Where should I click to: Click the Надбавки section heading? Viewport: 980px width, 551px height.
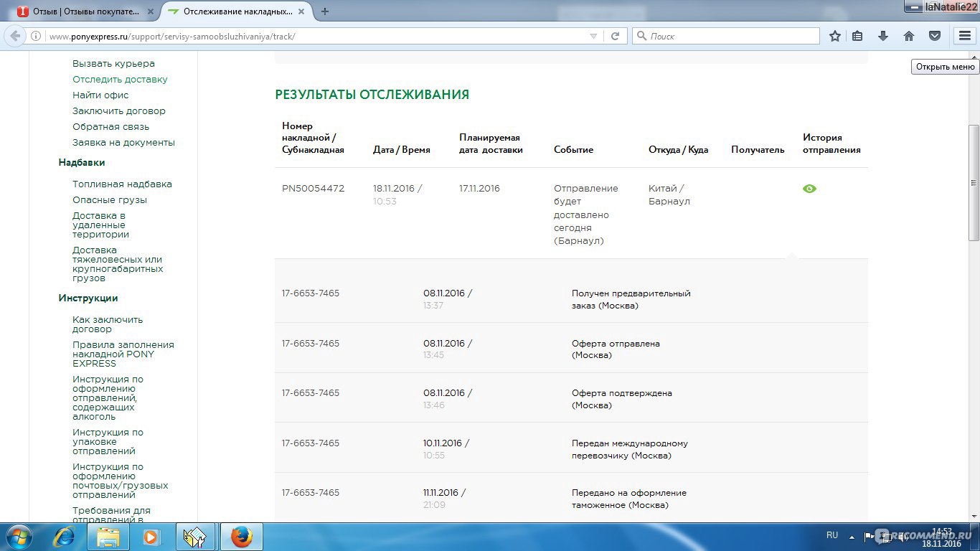[x=82, y=163]
